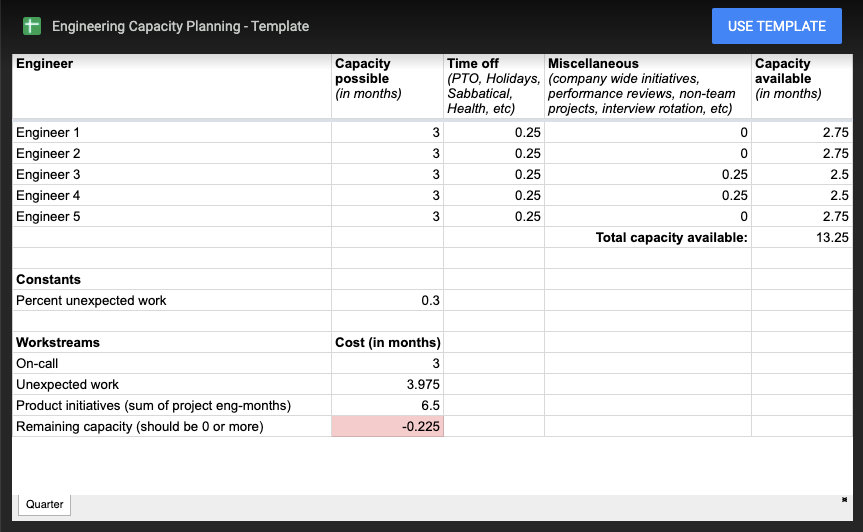Select the Constants section label cell
863x532 pixels.
[x=172, y=279]
